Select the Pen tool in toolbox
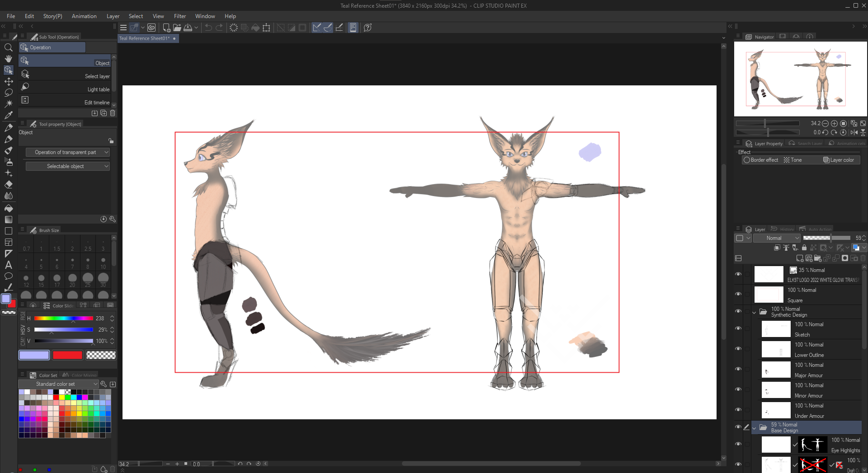Screen dimensions: 868x473 coord(8,128)
